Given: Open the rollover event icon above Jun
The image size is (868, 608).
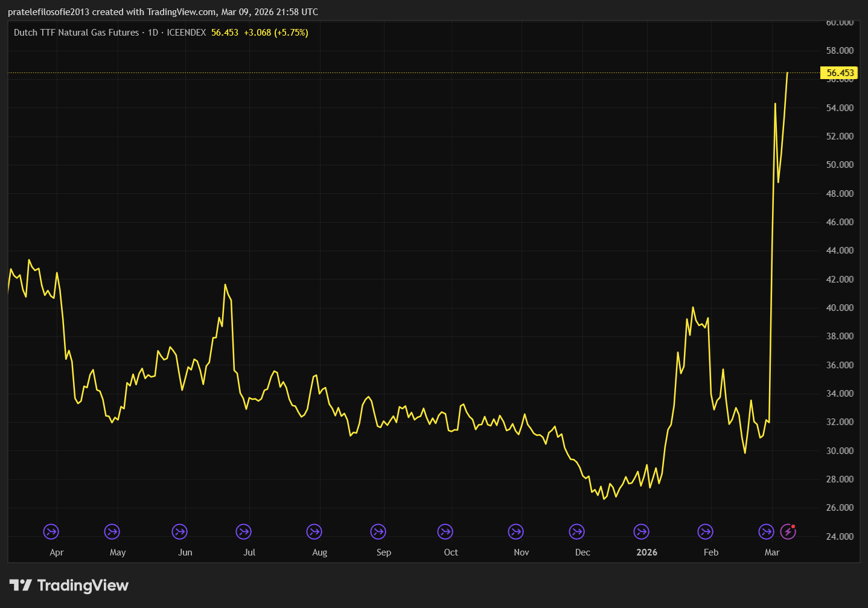Looking at the screenshot, I should click(x=179, y=532).
